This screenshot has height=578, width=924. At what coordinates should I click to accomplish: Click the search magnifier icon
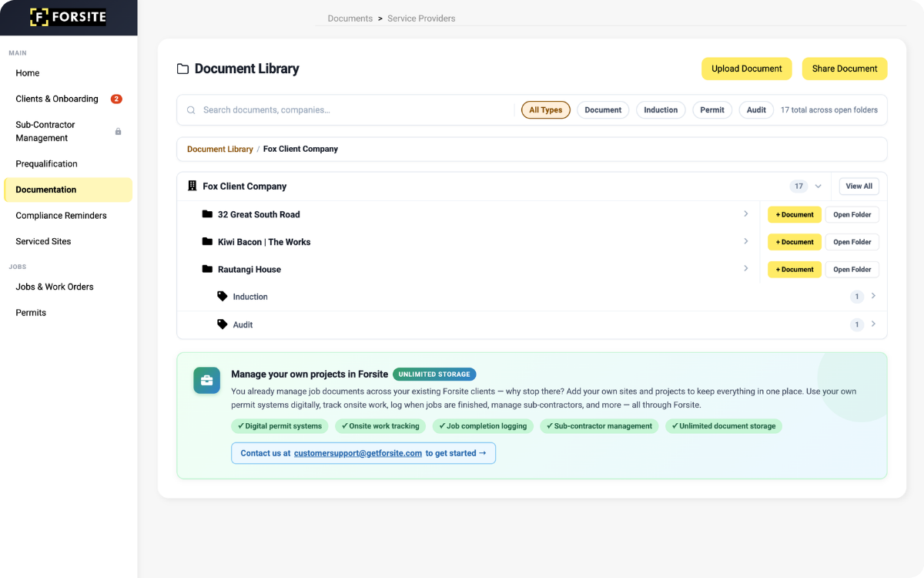191,110
